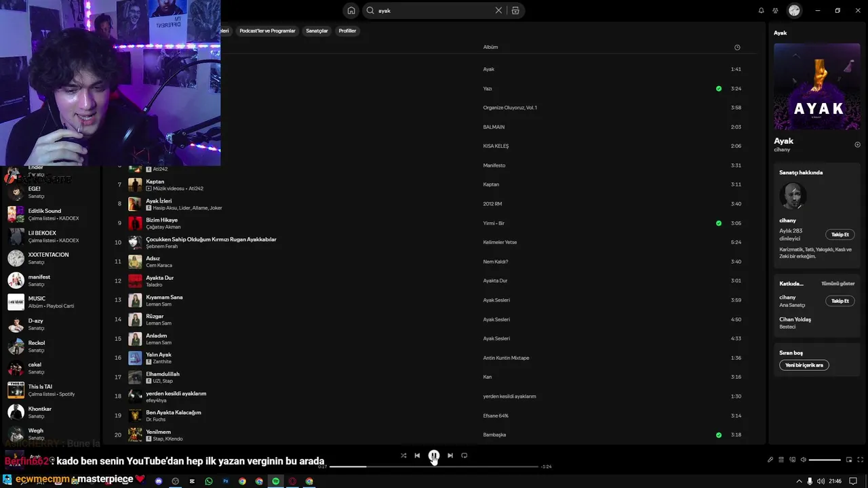The width and height of the screenshot is (868, 488).
Task: Open WhatsApp icon in Windows taskbar
Action: point(208,481)
